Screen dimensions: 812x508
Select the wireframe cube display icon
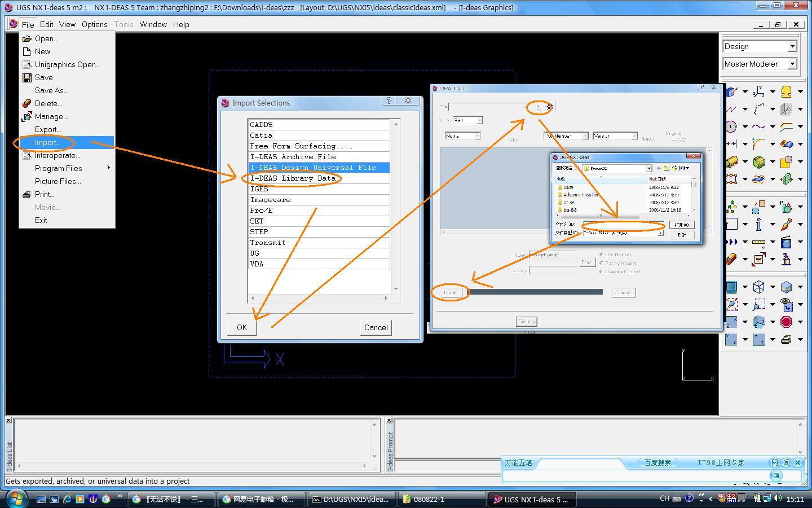tap(758, 287)
